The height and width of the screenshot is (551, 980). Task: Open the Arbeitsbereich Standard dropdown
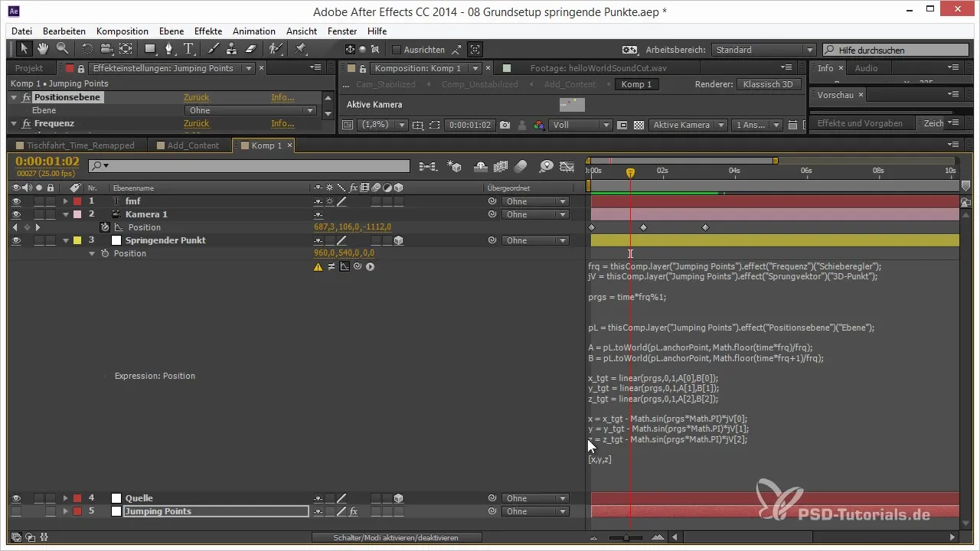tap(763, 50)
